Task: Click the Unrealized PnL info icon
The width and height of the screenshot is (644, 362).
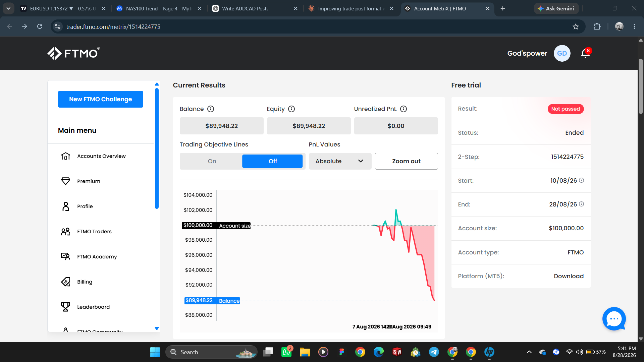Action: coord(404,109)
